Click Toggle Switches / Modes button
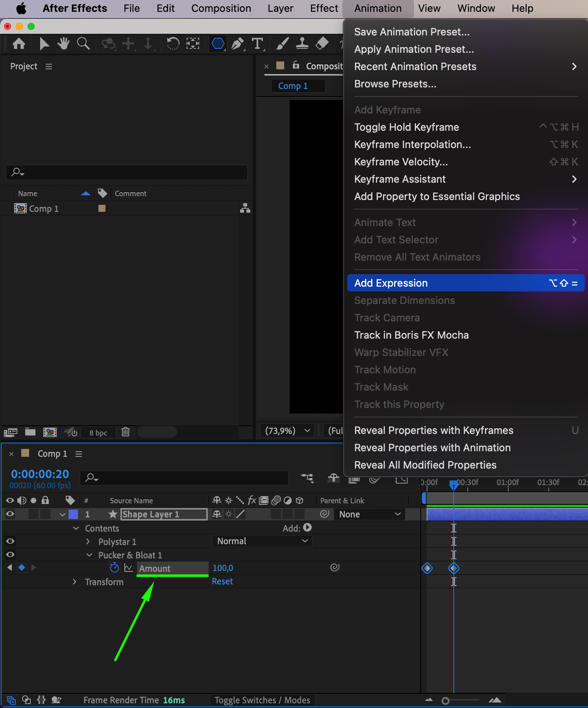 coord(262,700)
